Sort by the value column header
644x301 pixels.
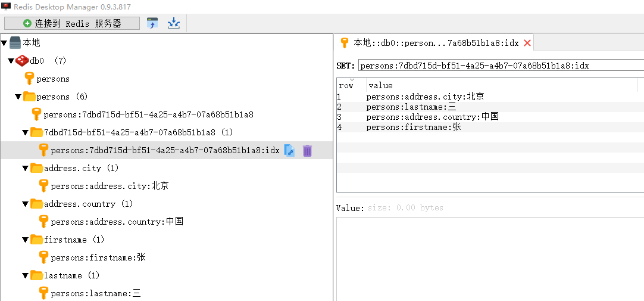click(x=381, y=85)
